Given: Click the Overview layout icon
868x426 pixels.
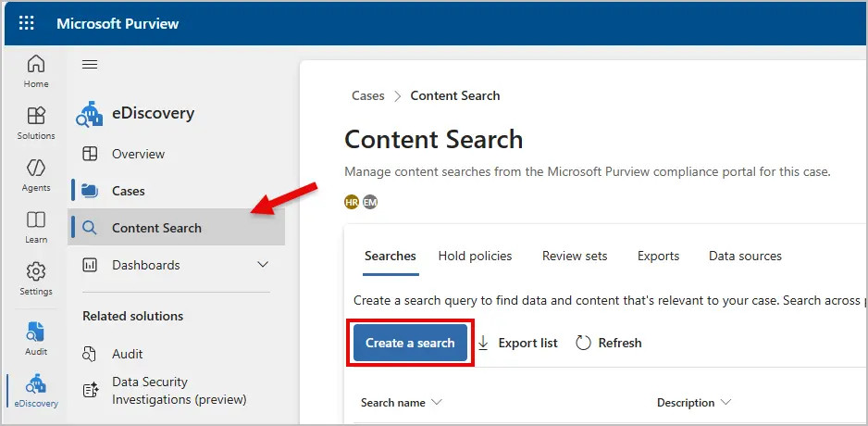Looking at the screenshot, I should point(90,154).
